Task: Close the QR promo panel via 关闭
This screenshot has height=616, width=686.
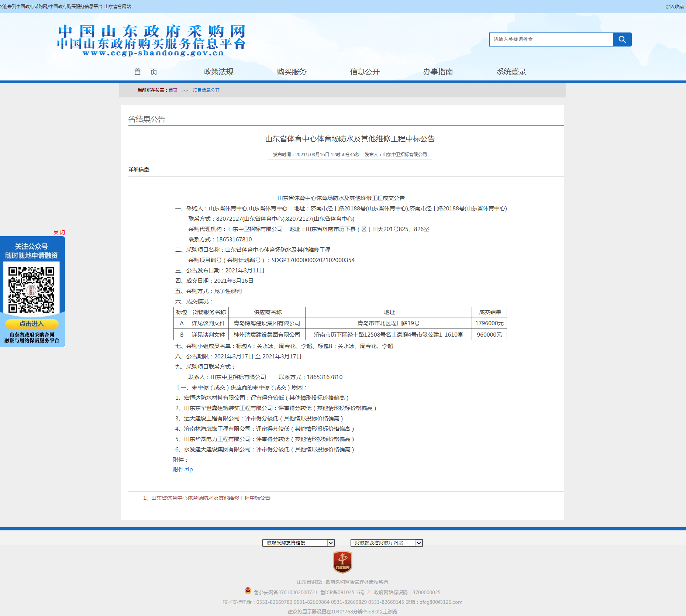Action: [59, 233]
